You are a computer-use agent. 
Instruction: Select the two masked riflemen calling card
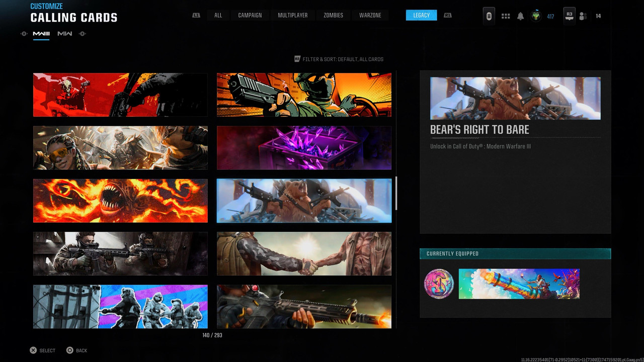[120, 253]
